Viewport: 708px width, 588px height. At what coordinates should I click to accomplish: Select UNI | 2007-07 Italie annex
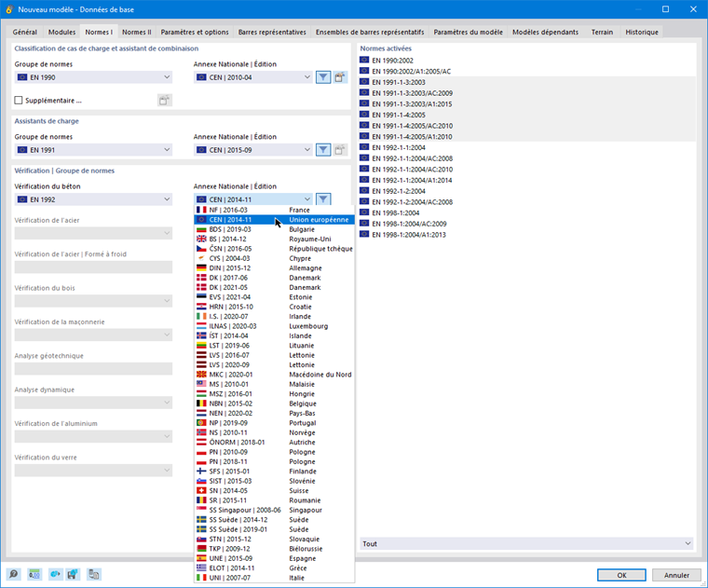[275, 578]
